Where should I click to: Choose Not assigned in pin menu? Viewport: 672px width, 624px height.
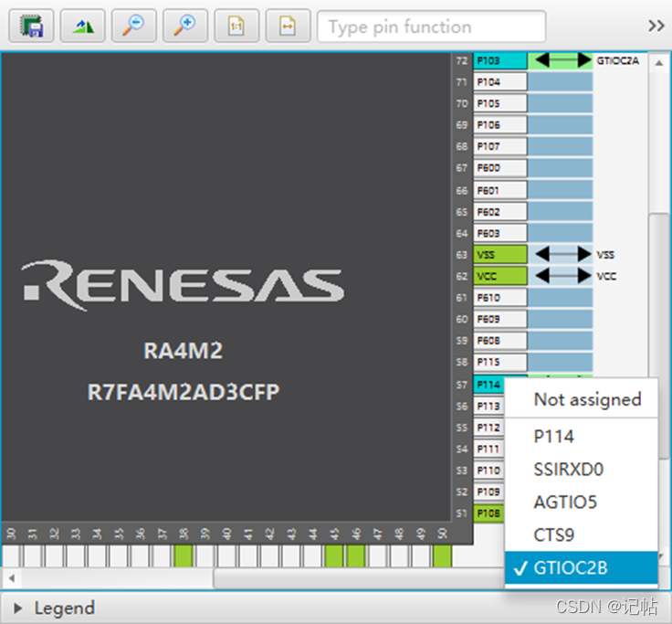click(581, 399)
